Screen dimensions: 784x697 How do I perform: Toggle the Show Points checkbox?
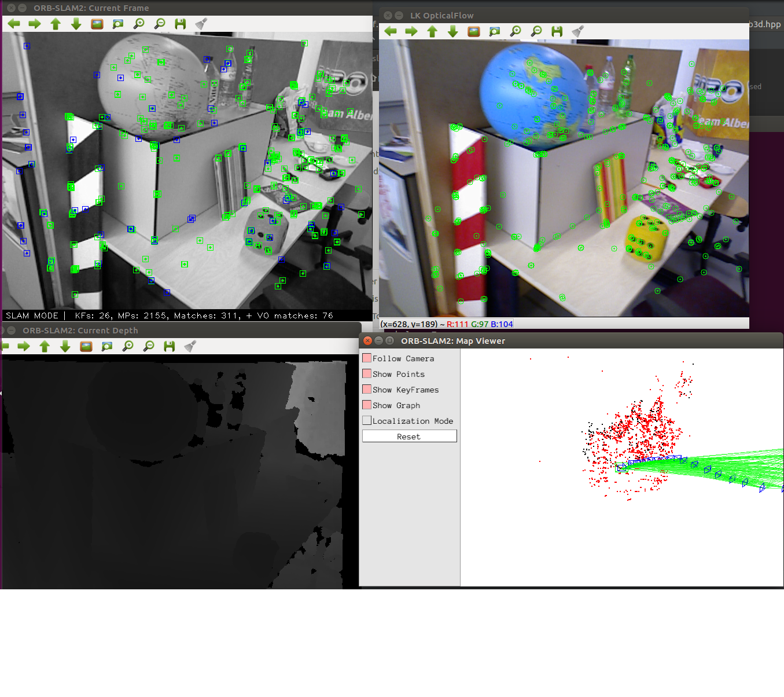367,374
